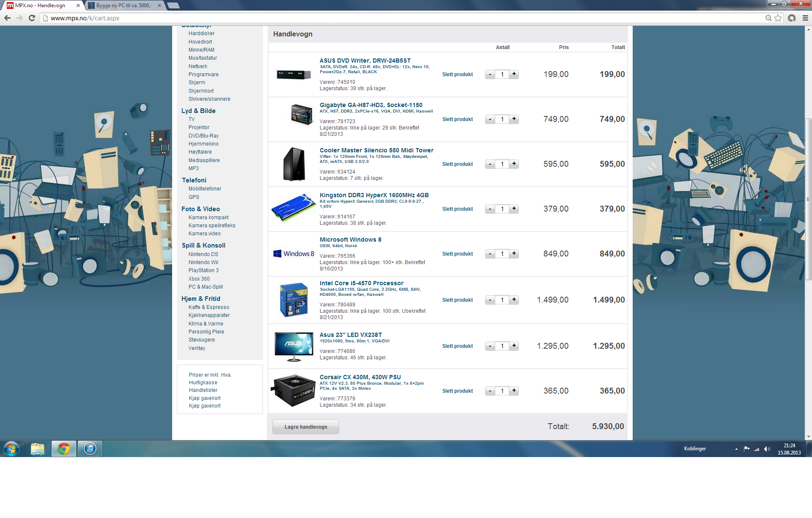
Task: Increase quantity of Gigabyte GA-H87-HD3
Action: point(514,119)
